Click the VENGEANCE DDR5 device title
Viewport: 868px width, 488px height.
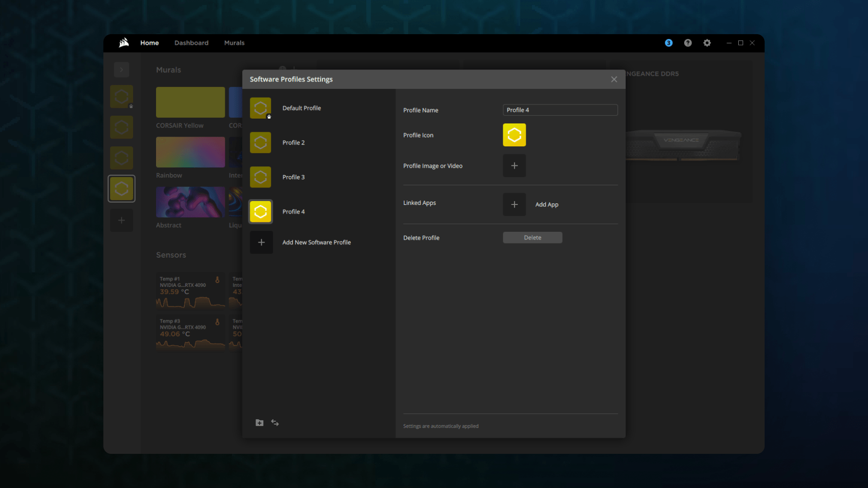(x=652, y=74)
